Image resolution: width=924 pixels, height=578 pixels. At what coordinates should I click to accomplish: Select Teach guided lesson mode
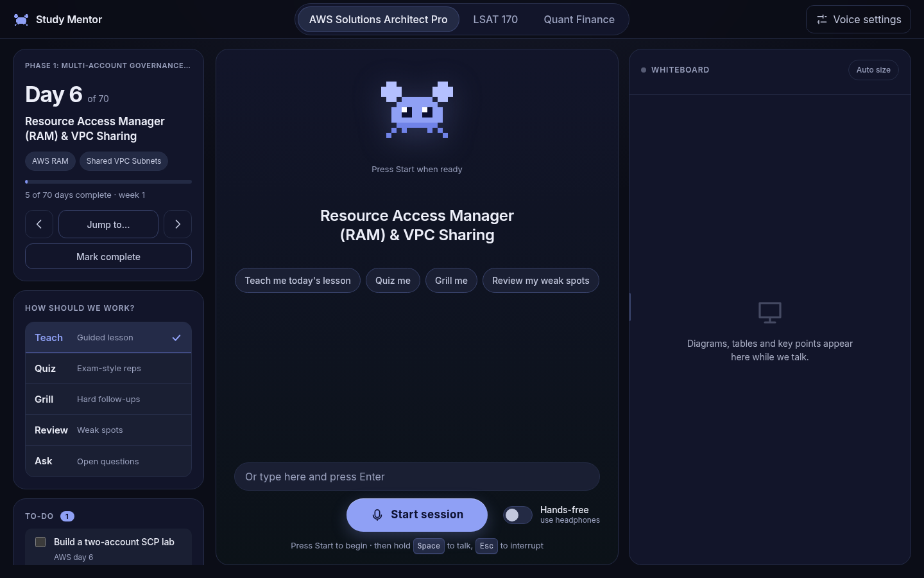[108, 338]
